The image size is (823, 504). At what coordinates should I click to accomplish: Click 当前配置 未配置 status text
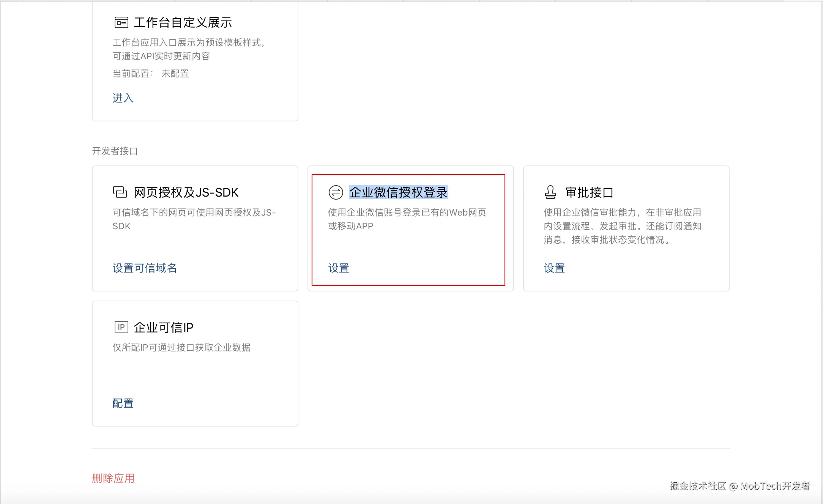(151, 74)
